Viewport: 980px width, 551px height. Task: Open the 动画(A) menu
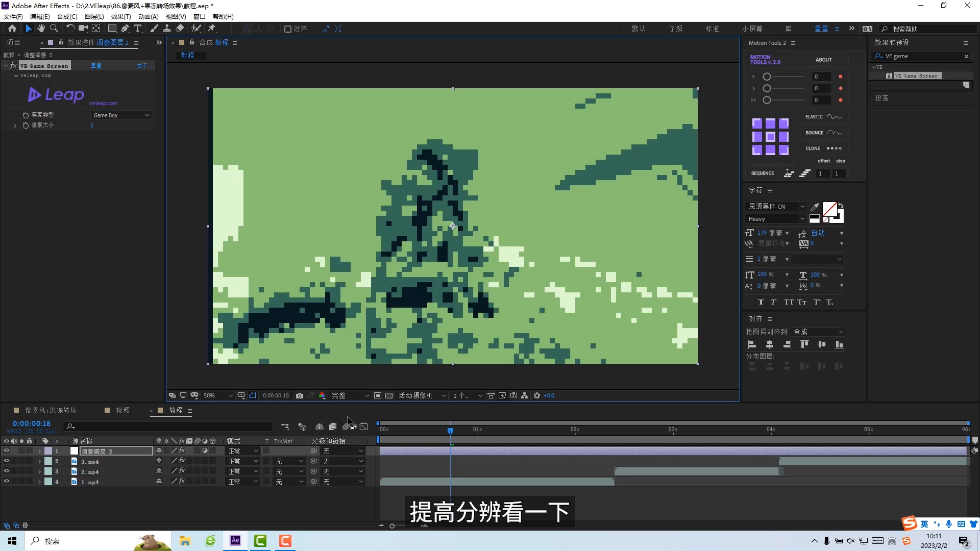point(149,16)
